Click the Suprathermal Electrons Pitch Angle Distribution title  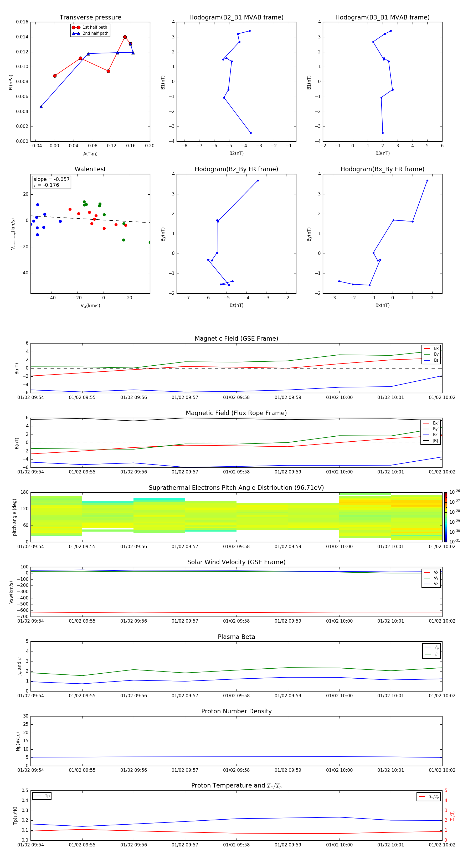(x=236, y=488)
